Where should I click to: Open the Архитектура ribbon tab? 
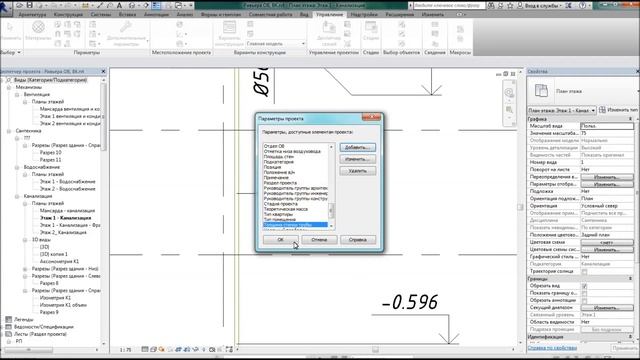click(x=32, y=14)
